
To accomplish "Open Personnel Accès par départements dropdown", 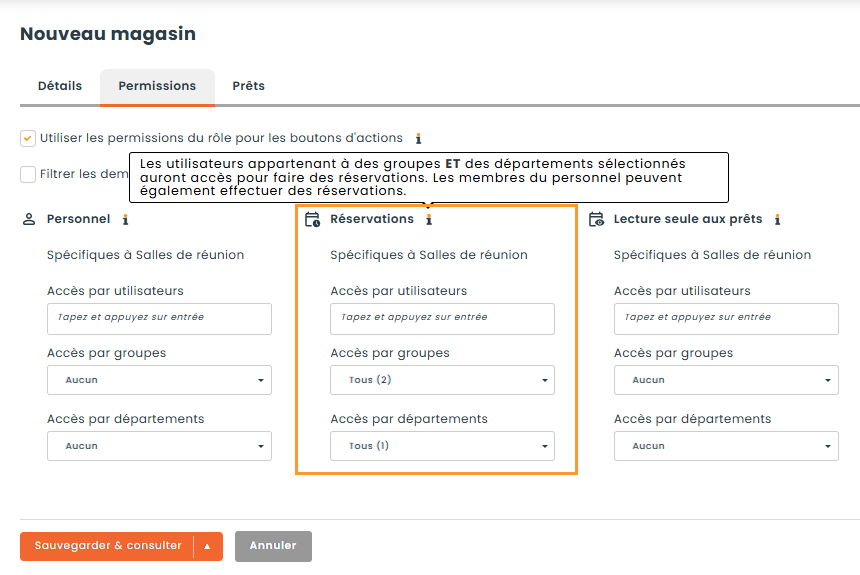I will 160,446.
